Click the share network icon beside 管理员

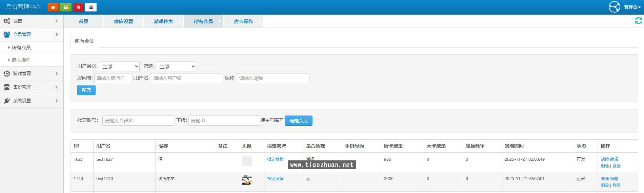click(614, 7)
